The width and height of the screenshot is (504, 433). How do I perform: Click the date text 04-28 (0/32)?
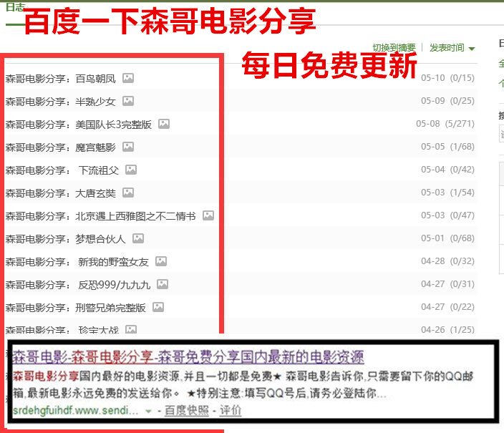tap(447, 261)
